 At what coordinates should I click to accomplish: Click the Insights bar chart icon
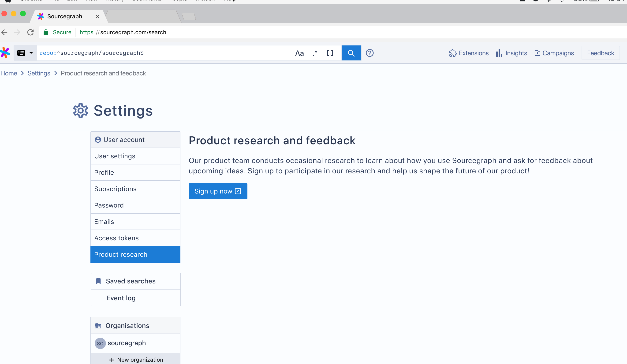(499, 53)
